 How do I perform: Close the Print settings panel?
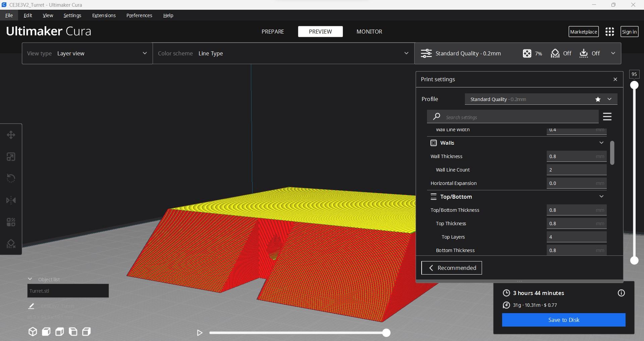[x=615, y=79]
